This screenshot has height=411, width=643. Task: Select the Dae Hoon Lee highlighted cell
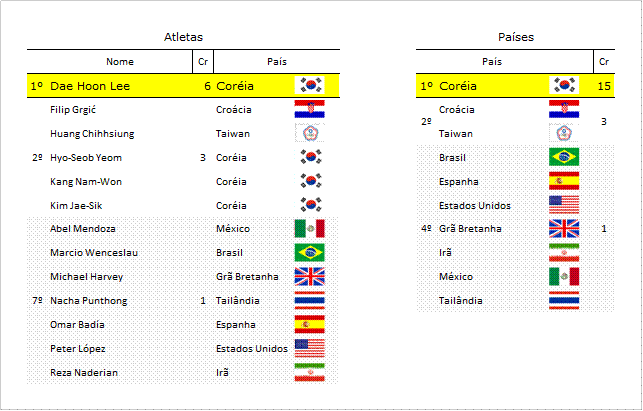[90, 86]
